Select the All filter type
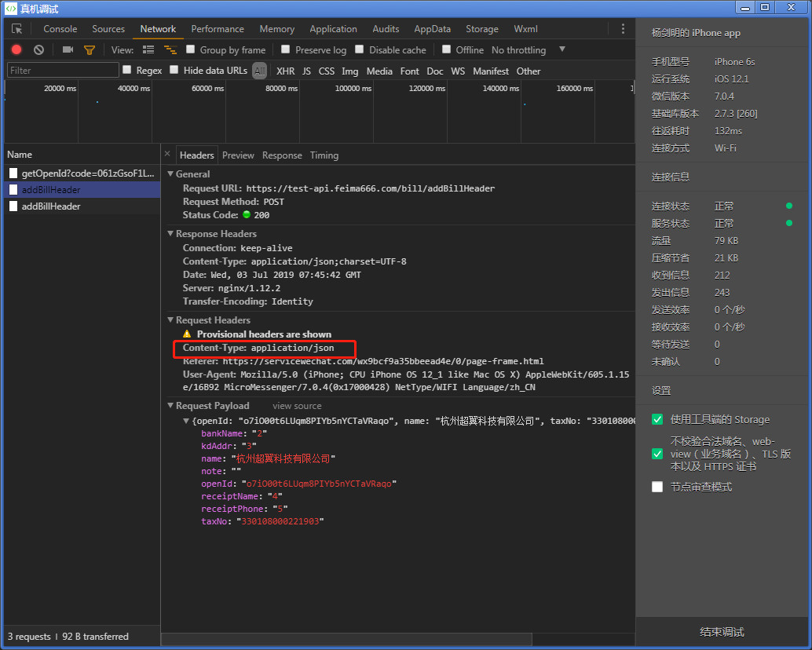The width and height of the screenshot is (812, 650). point(259,71)
